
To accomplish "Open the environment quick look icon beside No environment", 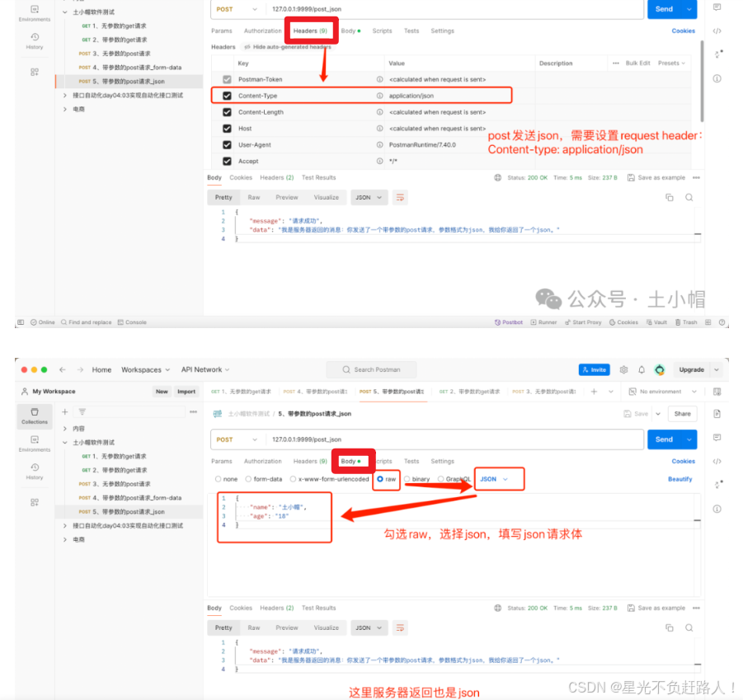I will pyautogui.click(x=717, y=392).
